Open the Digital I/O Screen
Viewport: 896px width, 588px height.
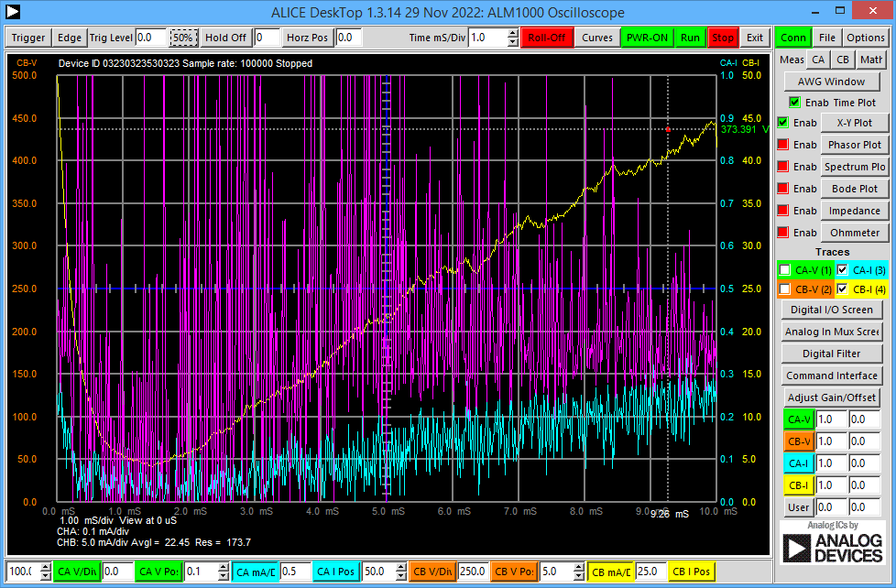click(x=831, y=310)
